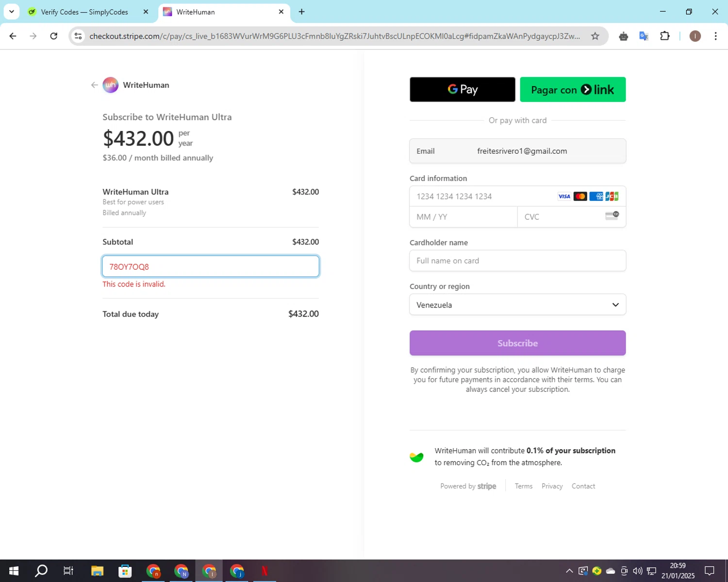Click the CVC card hint icon
This screenshot has height=582, width=728.
612,215
